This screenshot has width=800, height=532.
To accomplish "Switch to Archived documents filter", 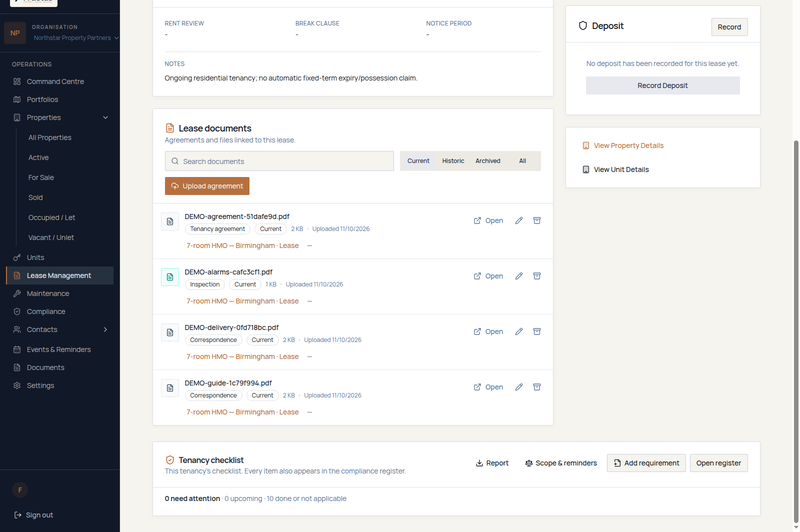I will click(488, 161).
